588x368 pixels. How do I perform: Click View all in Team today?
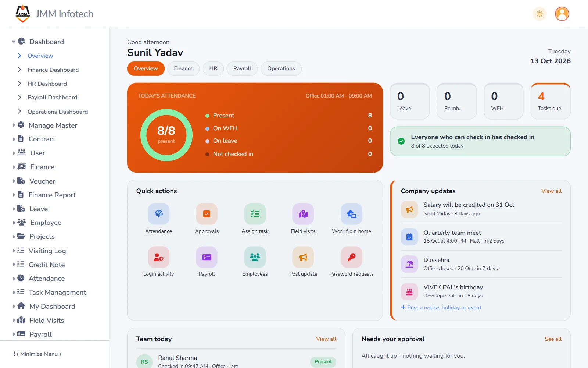326,339
